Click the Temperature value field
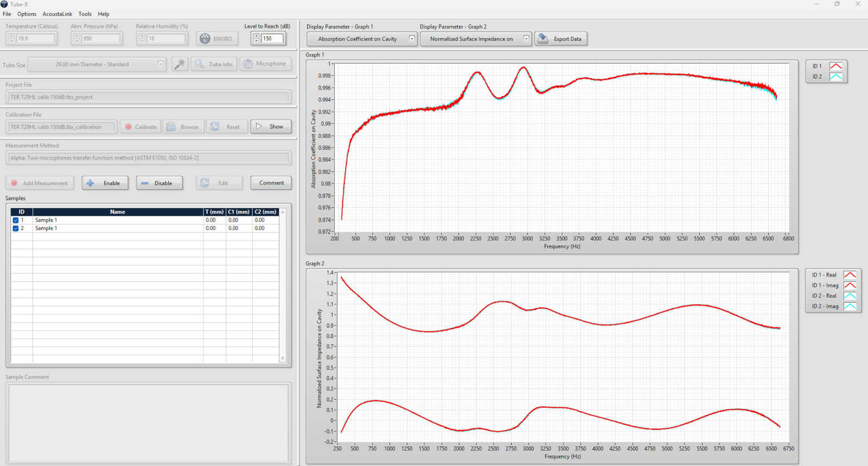The width and height of the screenshot is (868, 466). pos(36,39)
